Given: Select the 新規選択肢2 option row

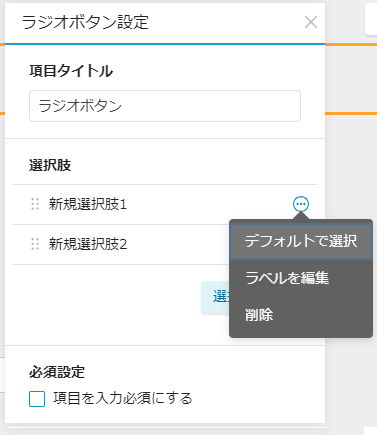Looking at the screenshot, I should (x=121, y=244).
